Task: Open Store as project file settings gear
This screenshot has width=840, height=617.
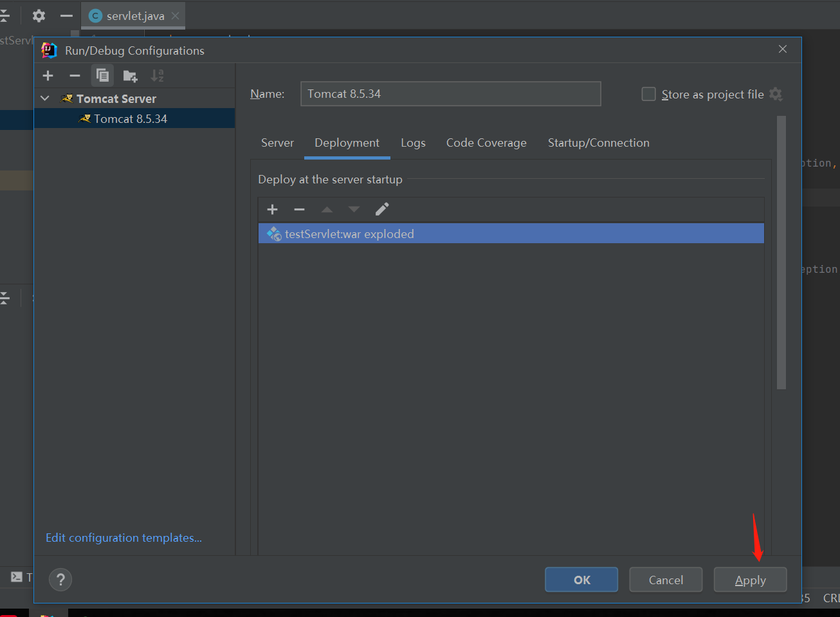Action: 776,94
